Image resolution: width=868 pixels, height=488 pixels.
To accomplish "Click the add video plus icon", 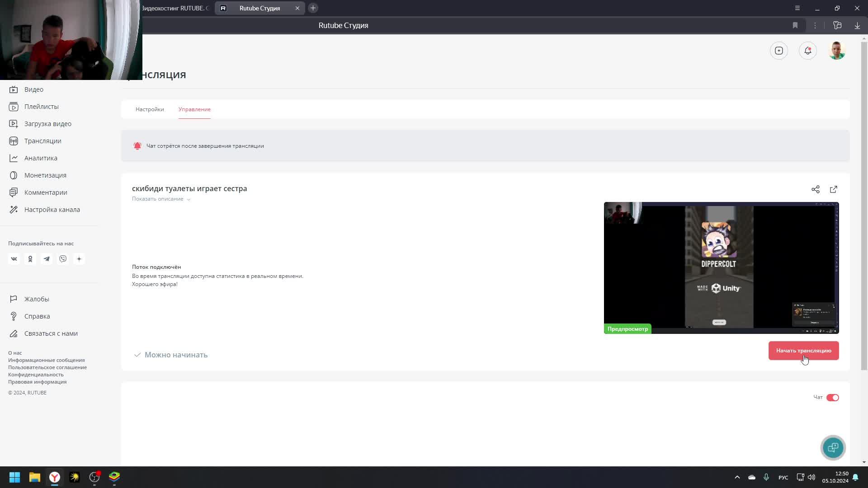I will click(x=778, y=51).
